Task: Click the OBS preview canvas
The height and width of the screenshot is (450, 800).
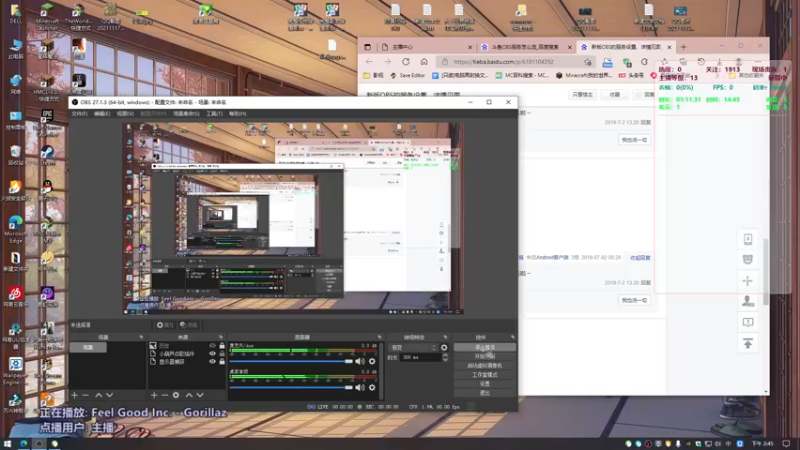Action: click(293, 218)
